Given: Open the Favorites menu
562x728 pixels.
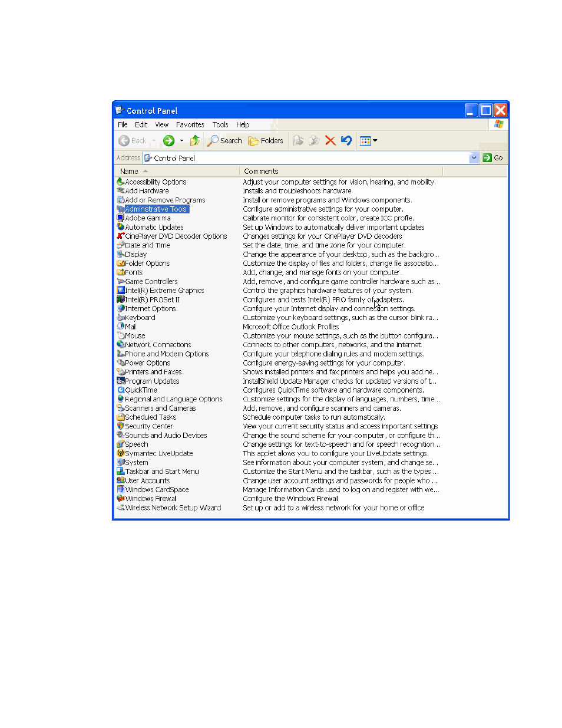Looking at the screenshot, I should click(190, 124).
